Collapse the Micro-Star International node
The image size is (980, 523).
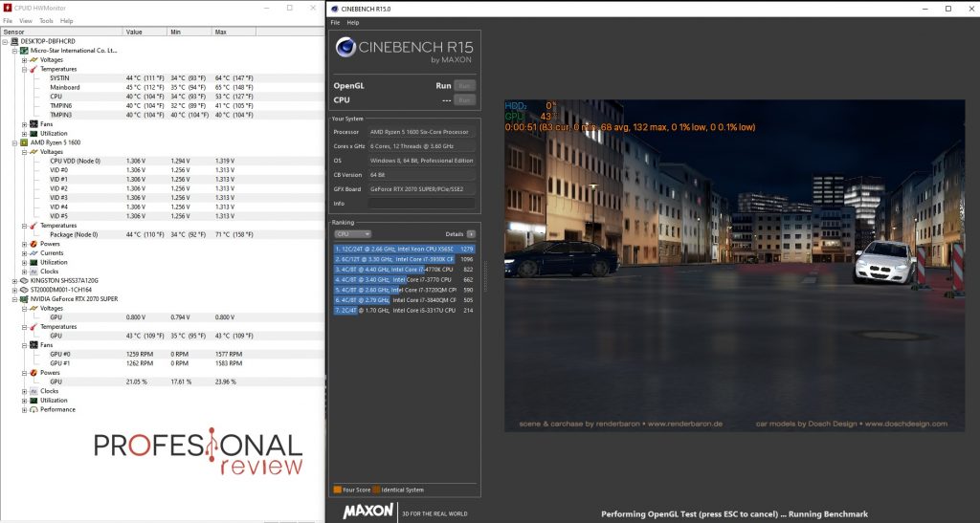(x=14, y=51)
